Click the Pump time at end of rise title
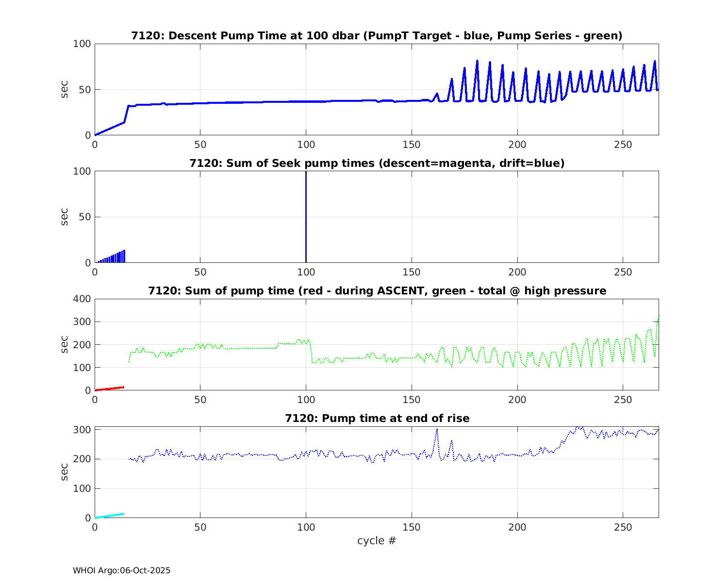Screen dimensions: 728x582 (x=377, y=418)
